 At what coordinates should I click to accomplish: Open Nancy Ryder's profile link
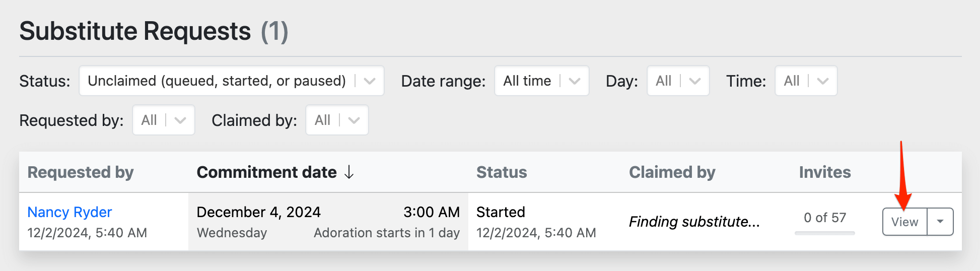click(x=69, y=212)
